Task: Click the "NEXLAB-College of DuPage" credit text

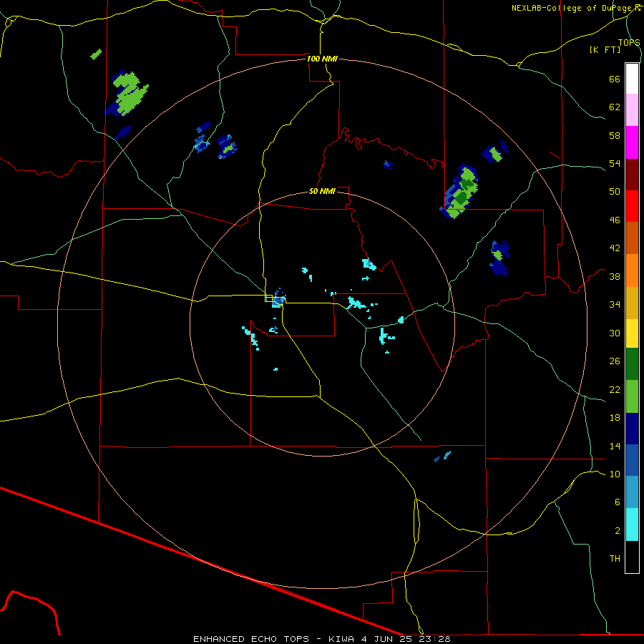Action: click(572, 8)
